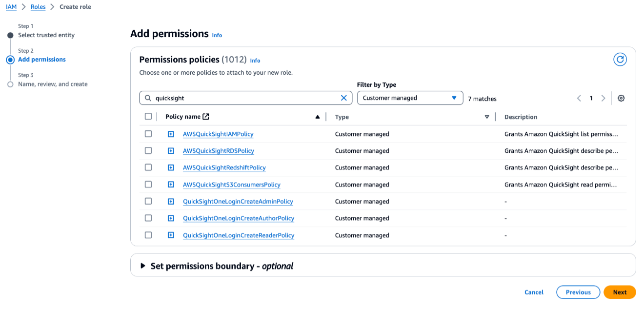Expand Set permissions boundary section
644x310 pixels.
[x=143, y=266]
